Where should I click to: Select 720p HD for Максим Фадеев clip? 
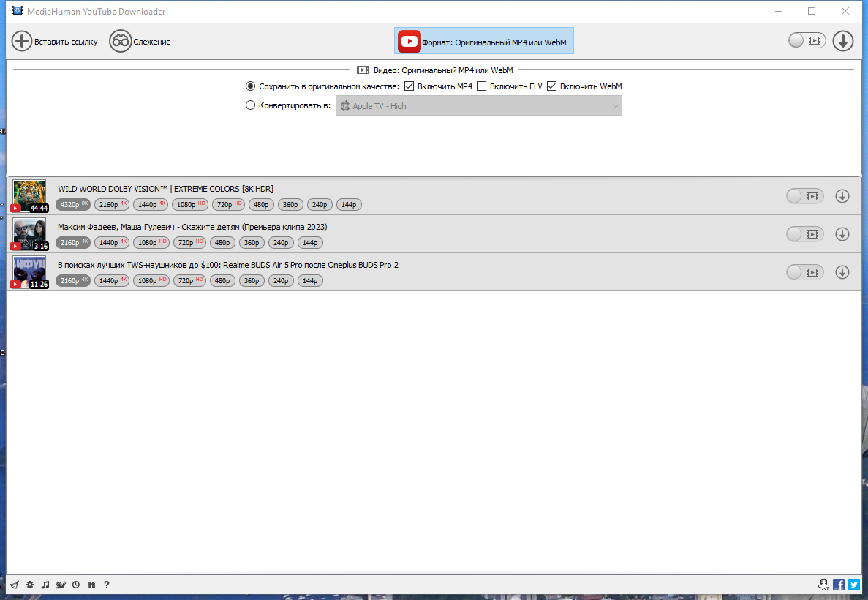pos(189,243)
